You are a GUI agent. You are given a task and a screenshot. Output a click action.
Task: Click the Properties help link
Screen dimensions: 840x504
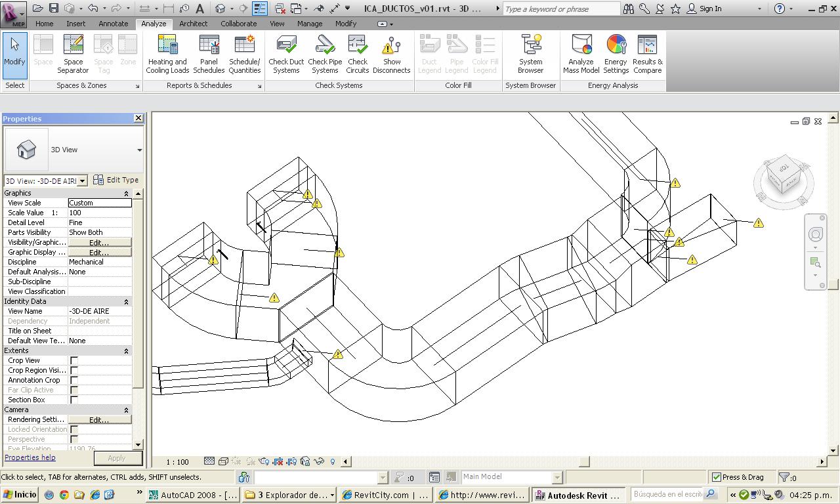30,457
